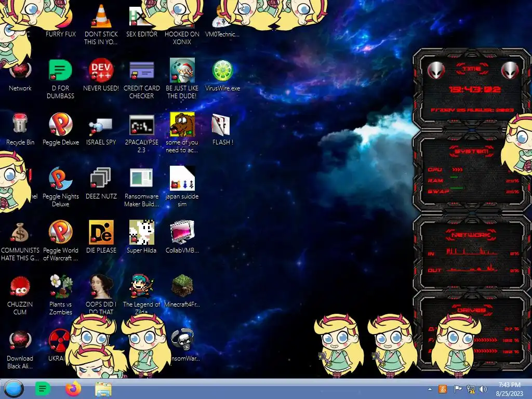Click the left alien head on TIME gadget
This screenshot has width=532, height=399.
(436, 70)
